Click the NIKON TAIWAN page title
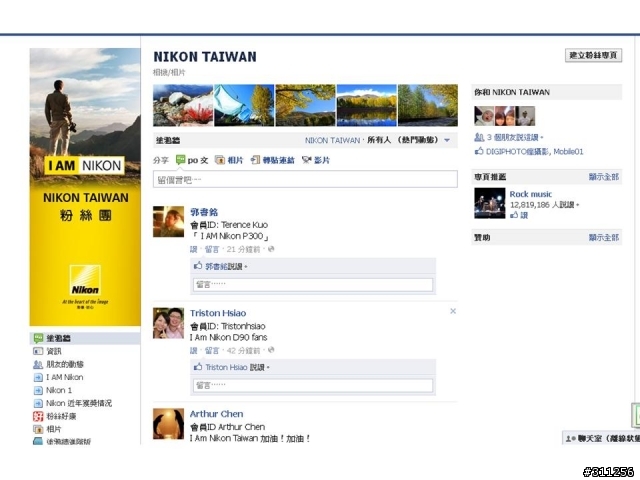Image resolution: width=640 pixels, height=480 pixels. tap(205, 57)
